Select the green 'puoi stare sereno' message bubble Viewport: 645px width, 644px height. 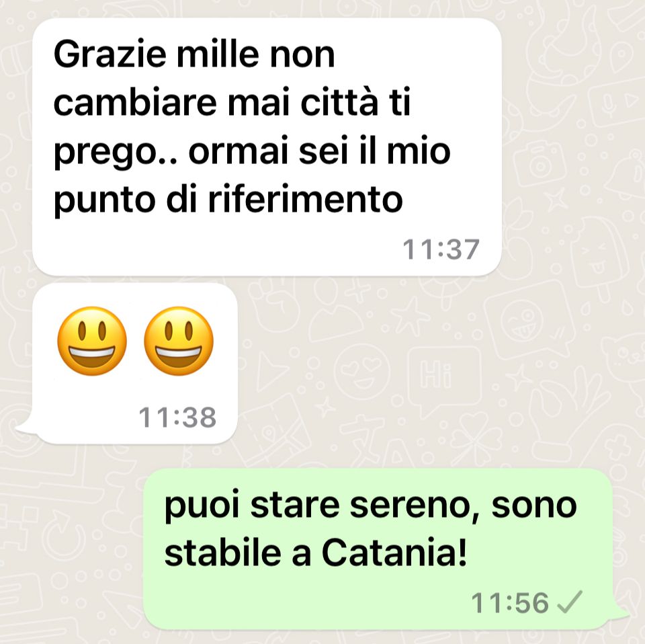[378, 549]
